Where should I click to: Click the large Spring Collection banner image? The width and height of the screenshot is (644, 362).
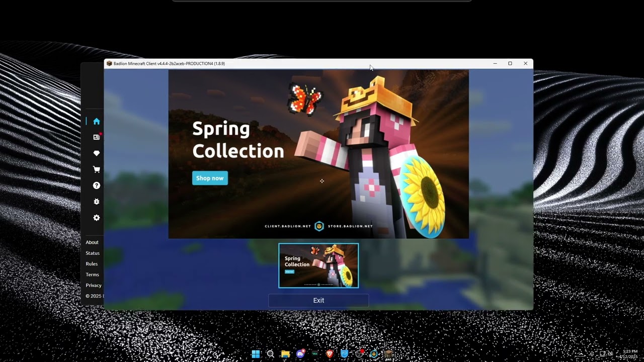[x=318, y=154]
